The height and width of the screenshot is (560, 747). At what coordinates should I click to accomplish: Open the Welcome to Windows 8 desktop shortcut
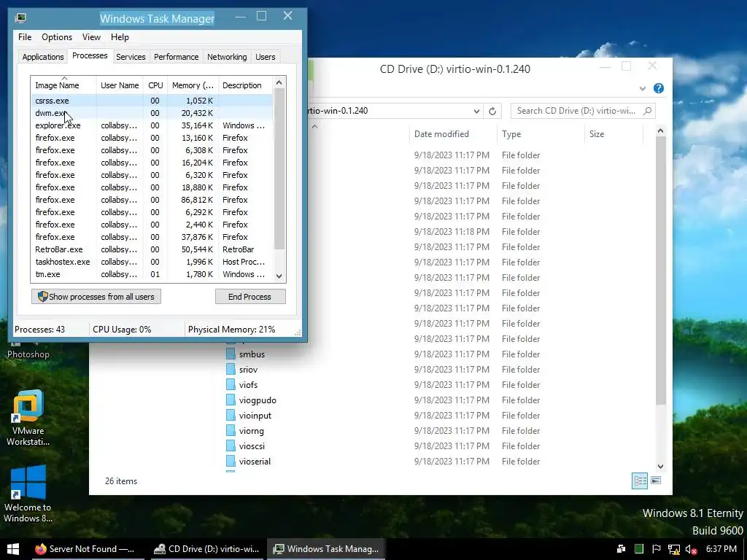click(28, 494)
